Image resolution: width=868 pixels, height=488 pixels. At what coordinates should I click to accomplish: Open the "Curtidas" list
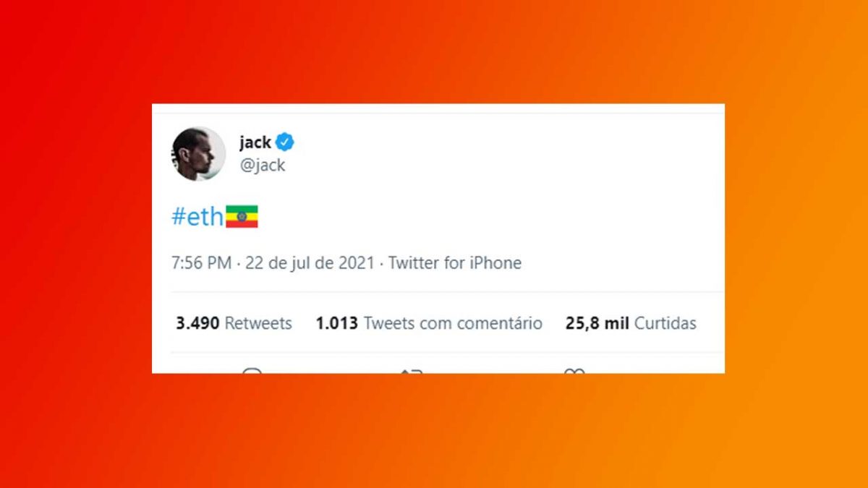click(665, 323)
